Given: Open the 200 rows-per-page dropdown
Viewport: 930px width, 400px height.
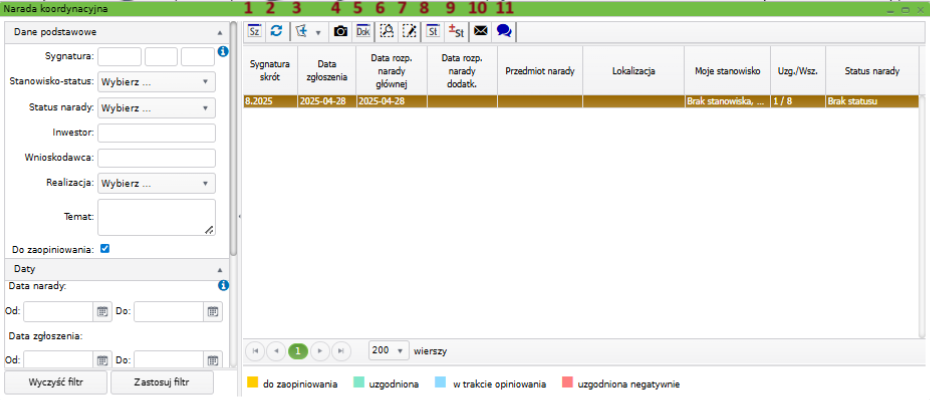Looking at the screenshot, I should (x=388, y=351).
